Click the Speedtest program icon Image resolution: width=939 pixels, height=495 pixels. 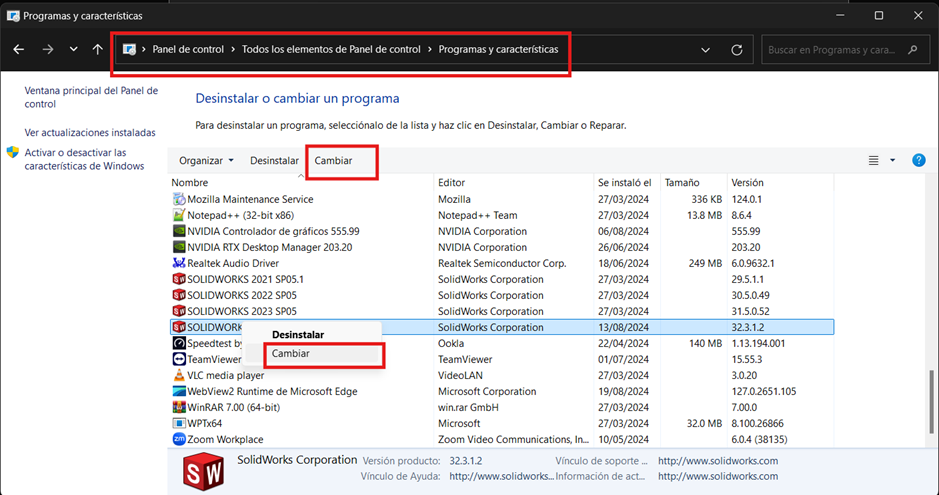pos(178,344)
